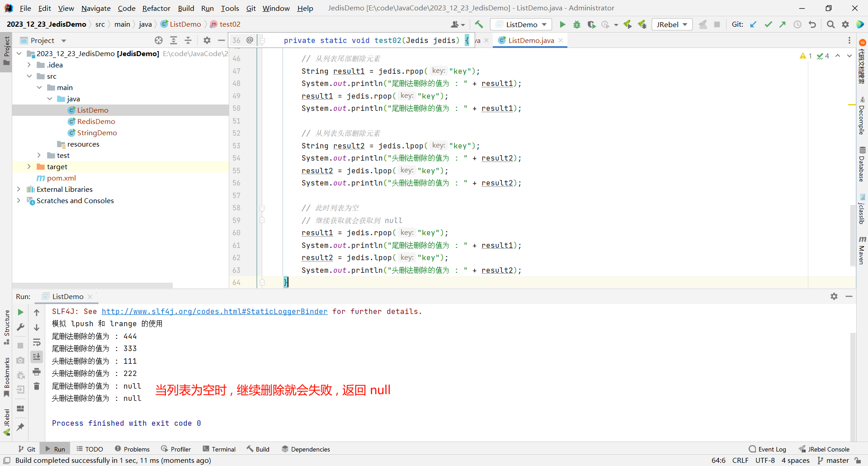The height and width of the screenshot is (466, 868).
Task: Select pom.xml in the project tree
Action: pyautogui.click(x=61, y=178)
